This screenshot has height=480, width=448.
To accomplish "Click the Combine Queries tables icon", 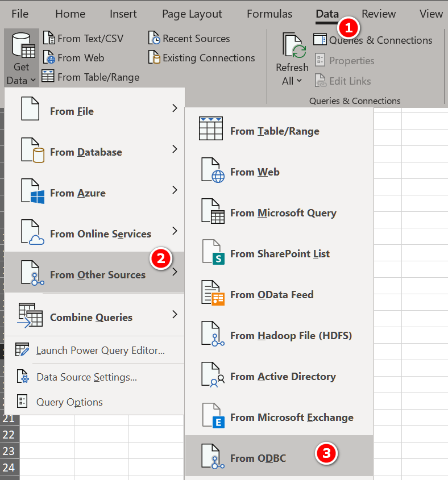I will (x=30, y=315).
